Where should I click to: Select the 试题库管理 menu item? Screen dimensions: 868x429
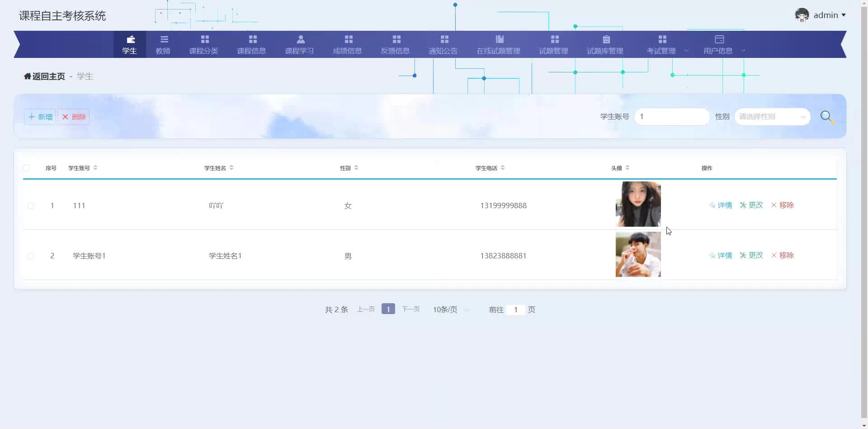pos(605,44)
